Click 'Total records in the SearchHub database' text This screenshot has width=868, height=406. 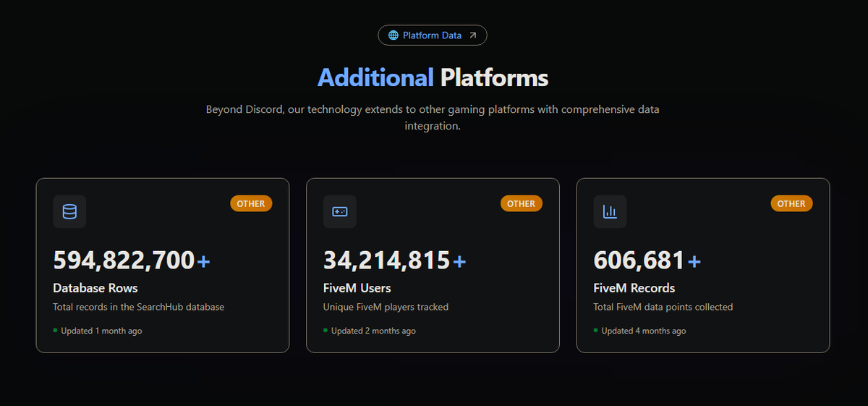pos(139,307)
